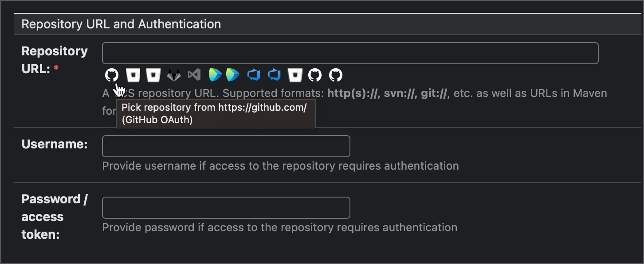Viewport: 644px width, 264px height.
Task: Click inside the Repository URL input field
Action: (x=350, y=53)
